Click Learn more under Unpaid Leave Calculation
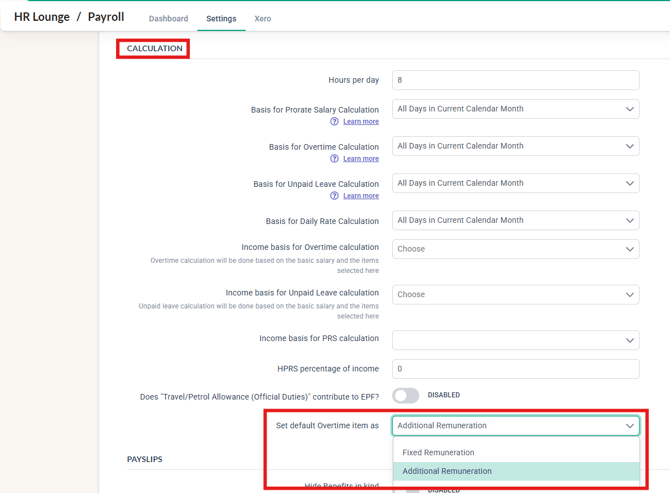 [361, 196]
